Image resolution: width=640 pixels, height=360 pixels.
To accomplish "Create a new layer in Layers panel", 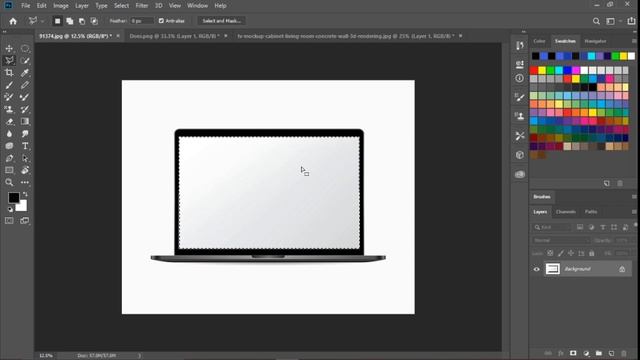I will pyautogui.click(x=611, y=353).
